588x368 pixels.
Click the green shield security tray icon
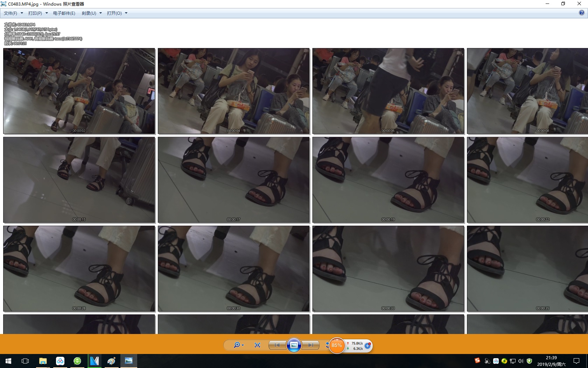tap(530, 361)
